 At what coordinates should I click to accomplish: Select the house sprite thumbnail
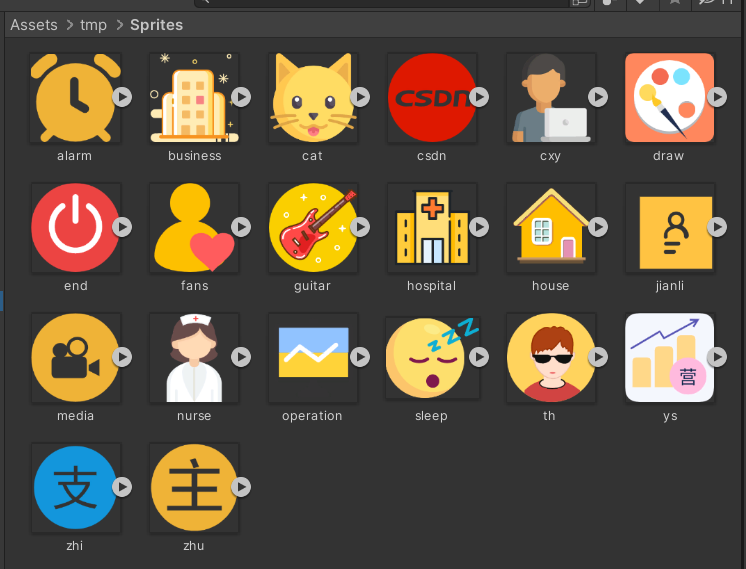click(x=551, y=227)
